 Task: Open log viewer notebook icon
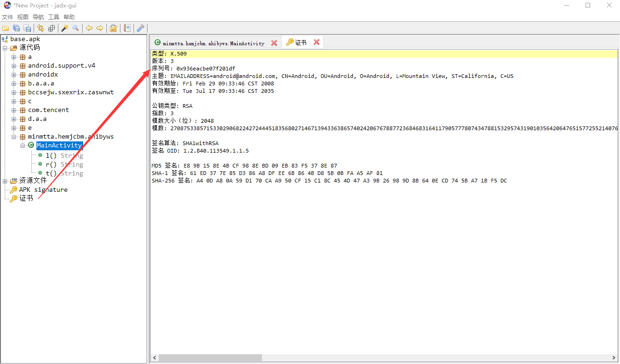(x=127, y=28)
